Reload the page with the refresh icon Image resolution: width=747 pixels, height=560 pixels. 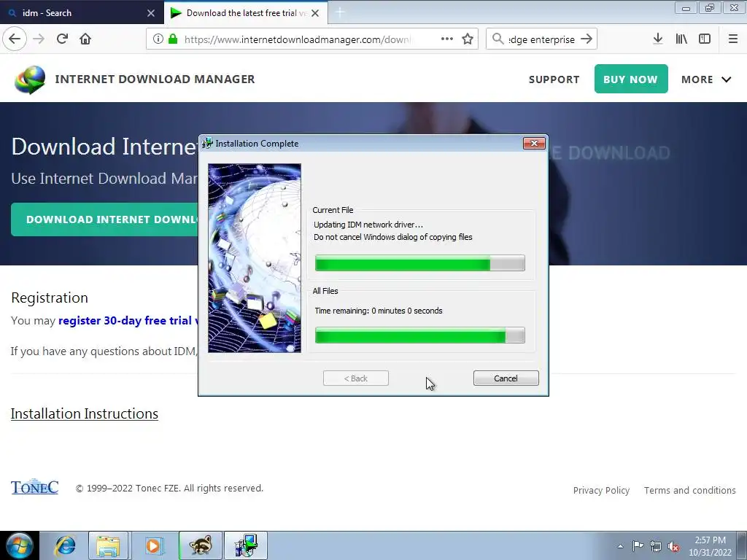(63, 39)
